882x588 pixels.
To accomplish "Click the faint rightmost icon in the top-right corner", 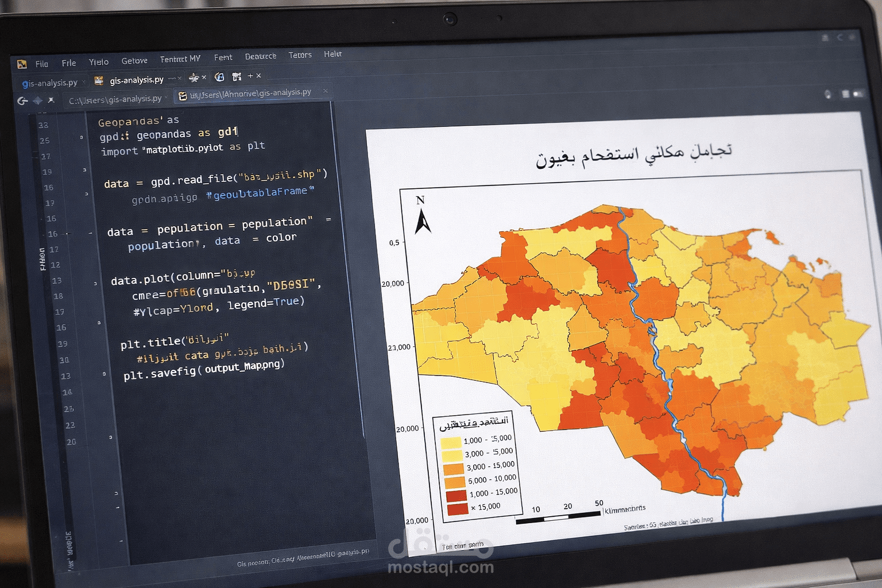I will (x=853, y=37).
